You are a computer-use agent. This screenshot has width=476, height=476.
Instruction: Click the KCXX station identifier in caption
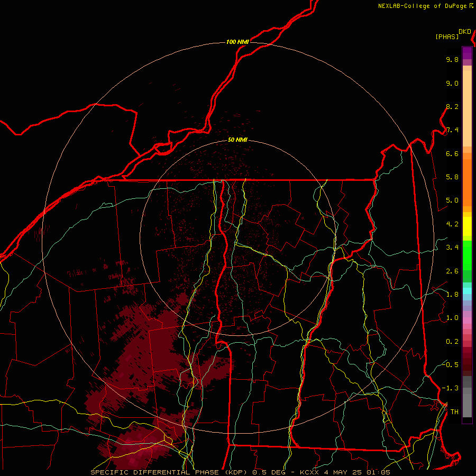coord(309,472)
